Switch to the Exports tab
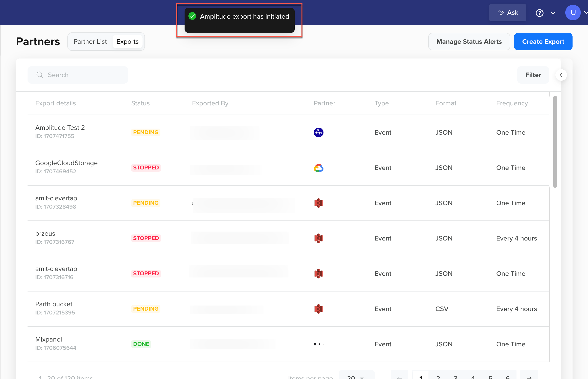The image size is (588, 379). 128,42
